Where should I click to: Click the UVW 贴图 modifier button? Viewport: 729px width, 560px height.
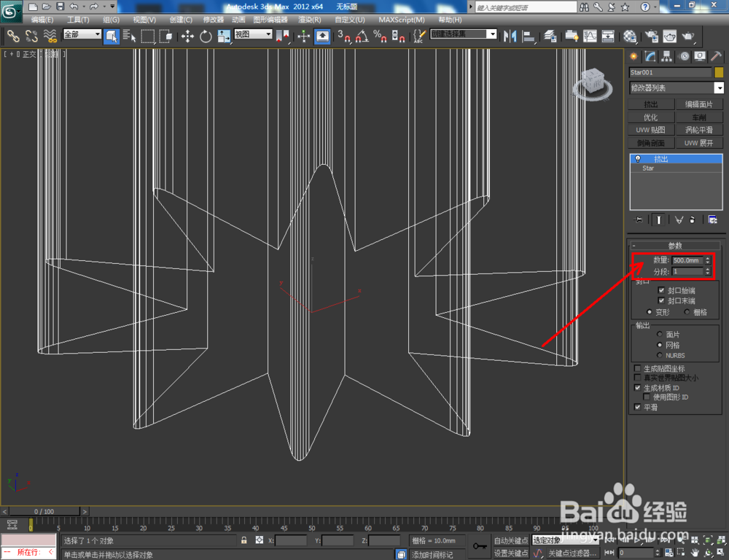(651, 130)
